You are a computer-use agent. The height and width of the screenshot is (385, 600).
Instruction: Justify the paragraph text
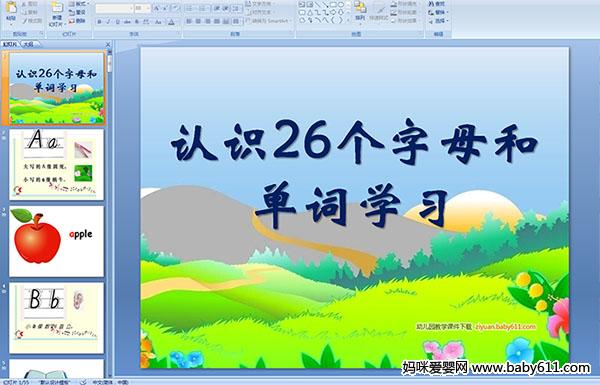(x=217, y=21)
